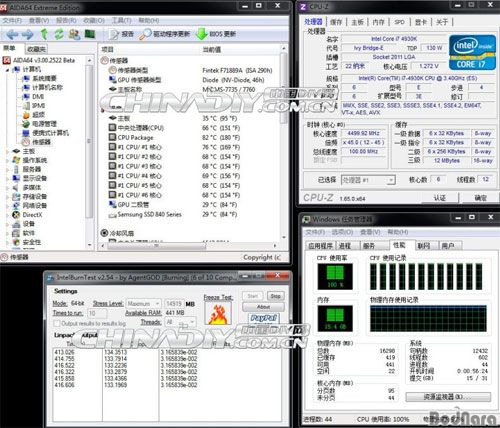This screenshot has width=500, height=428.
Task: Expand the motherboard tree node
Action: click(7, 151)
